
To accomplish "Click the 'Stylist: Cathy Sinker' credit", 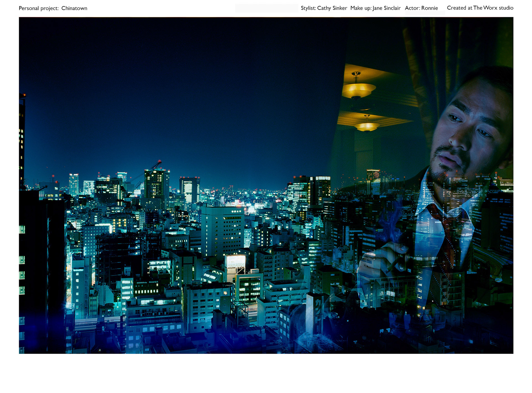I will 324,8.
